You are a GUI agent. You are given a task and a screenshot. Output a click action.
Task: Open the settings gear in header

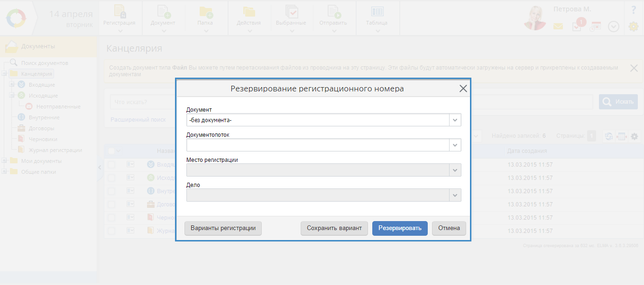(x=633, y=27)
